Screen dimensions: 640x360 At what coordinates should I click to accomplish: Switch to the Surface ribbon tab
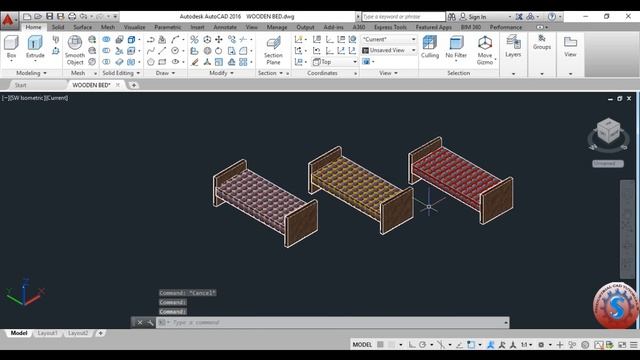82,27
